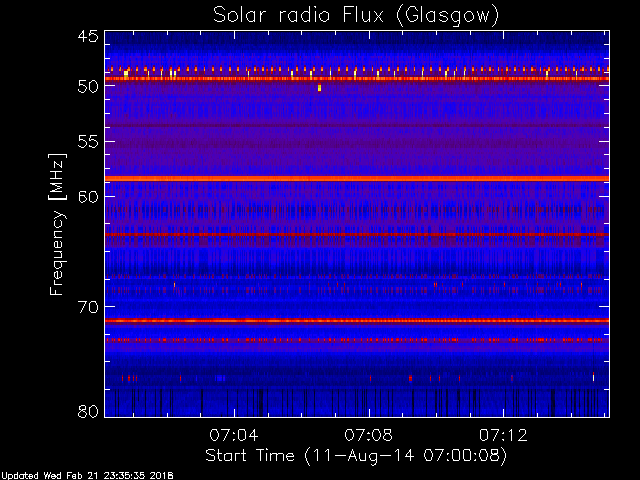Image resolution: width=640 pixels, height=480 pixels.
Task: Select the 60 MHz frequency label
Action: click(88, 197)
